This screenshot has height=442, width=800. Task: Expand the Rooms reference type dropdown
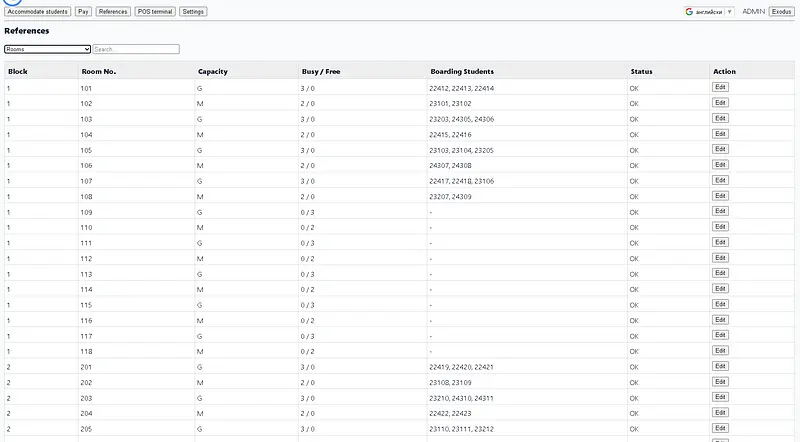coord(47,49)
